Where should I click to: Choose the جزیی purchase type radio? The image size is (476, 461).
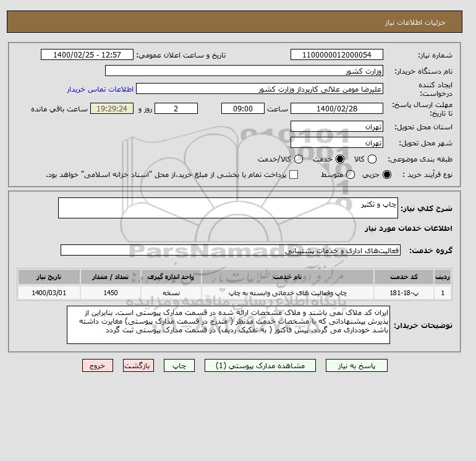[387, 174]
